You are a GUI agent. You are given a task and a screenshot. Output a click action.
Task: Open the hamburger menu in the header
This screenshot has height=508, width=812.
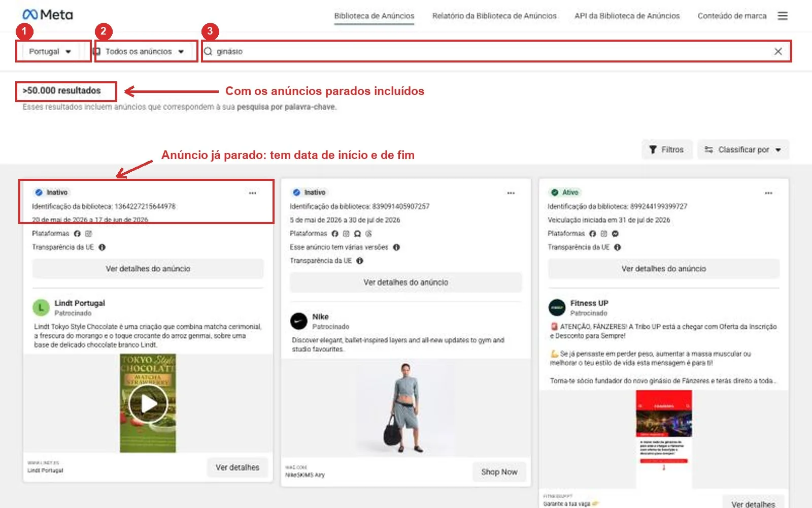coord(783,16)
